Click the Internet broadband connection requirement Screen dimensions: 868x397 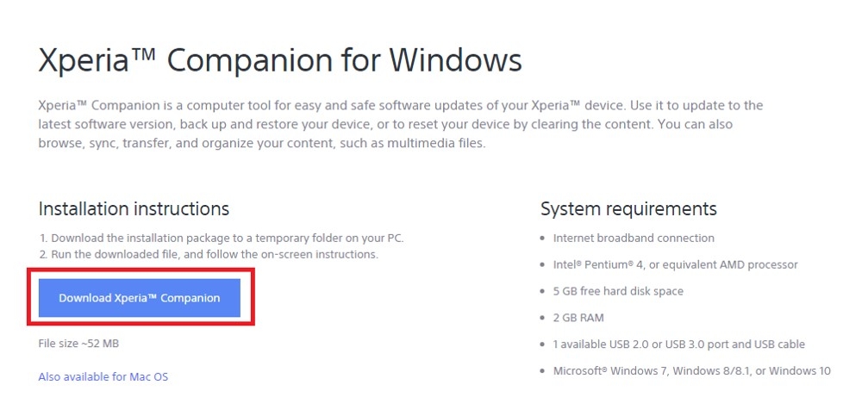(x=634, y=239)
